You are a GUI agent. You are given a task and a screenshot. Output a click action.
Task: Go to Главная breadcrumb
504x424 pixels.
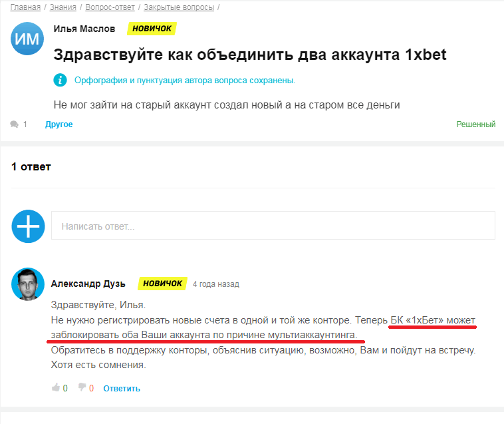click(x=25, y=7)
